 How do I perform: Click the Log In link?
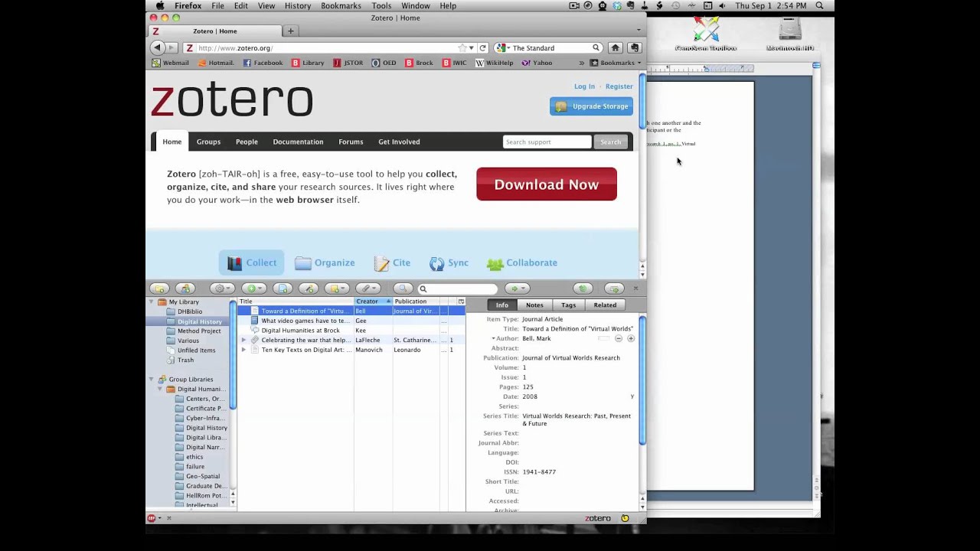click(584, 86)
